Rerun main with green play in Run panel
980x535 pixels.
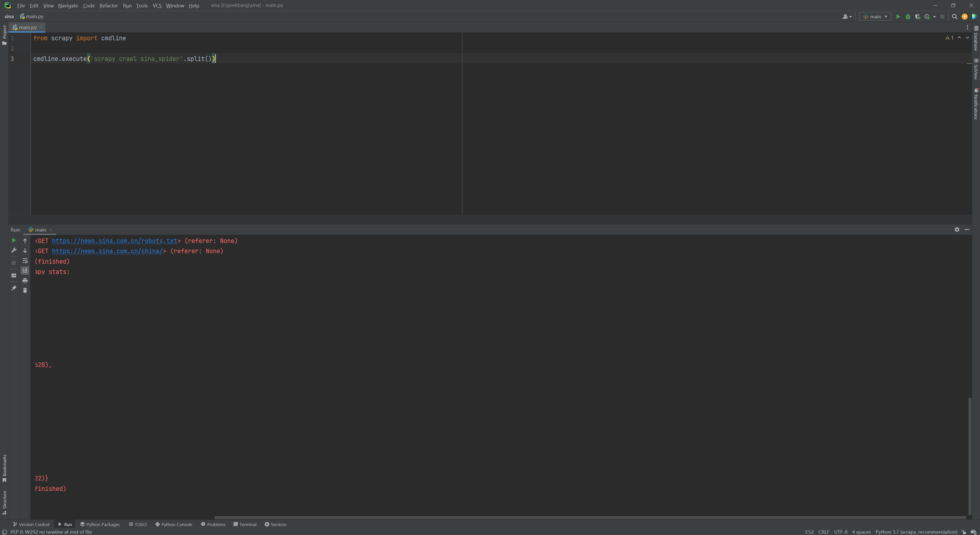[x=14, y=240]
